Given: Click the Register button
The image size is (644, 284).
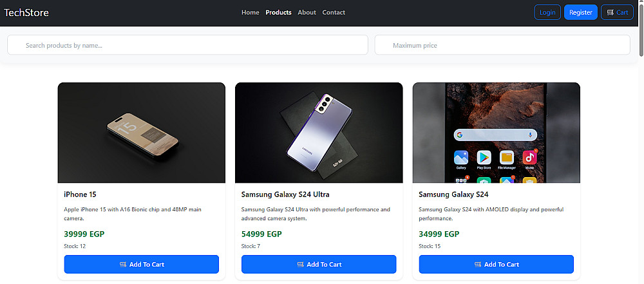Looking at the screenshot, I should click(x=581, y=12).
